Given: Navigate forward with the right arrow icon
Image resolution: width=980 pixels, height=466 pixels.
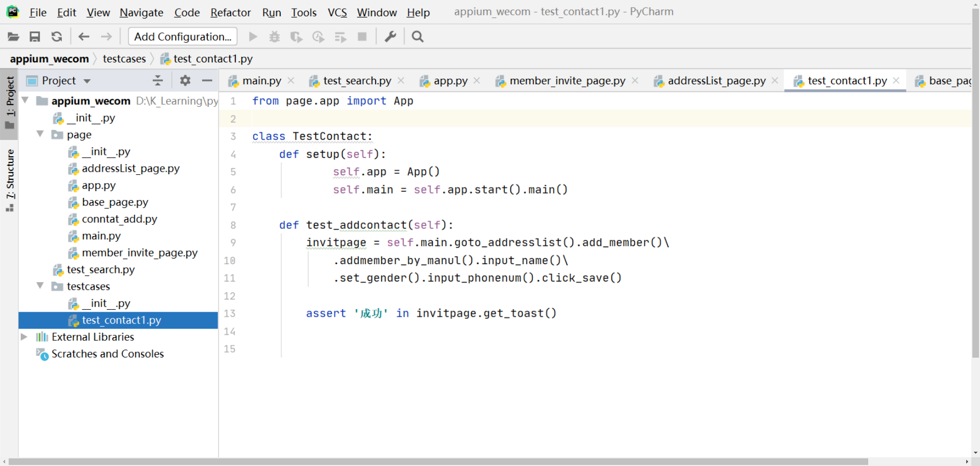Looking at the screenshot, I should (x=106, y=37).
